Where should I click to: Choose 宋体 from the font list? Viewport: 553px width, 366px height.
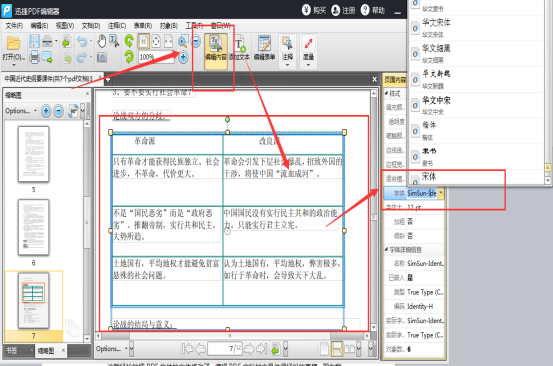477,177
